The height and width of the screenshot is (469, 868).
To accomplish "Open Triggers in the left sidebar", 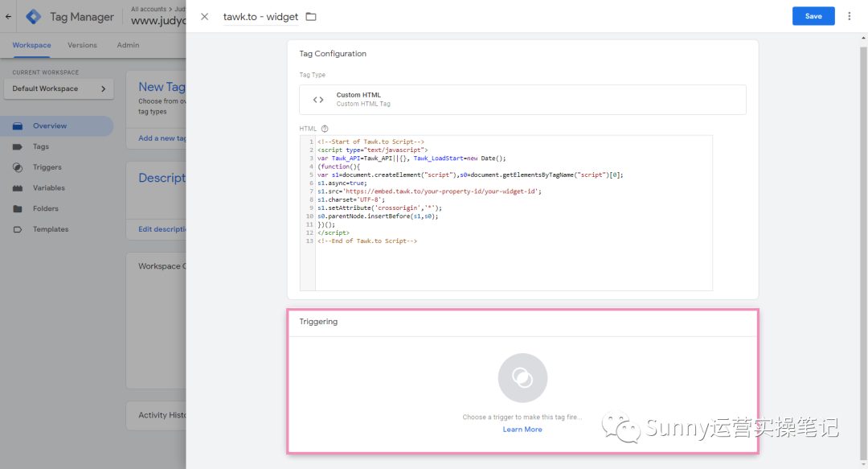I will click(x=47, y=167).
